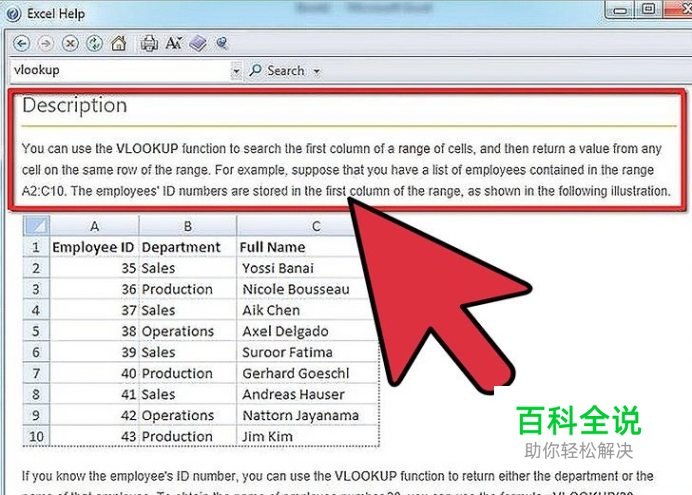
Task: Click Operations cell in row 5
Action: click(x=188, y=332)
